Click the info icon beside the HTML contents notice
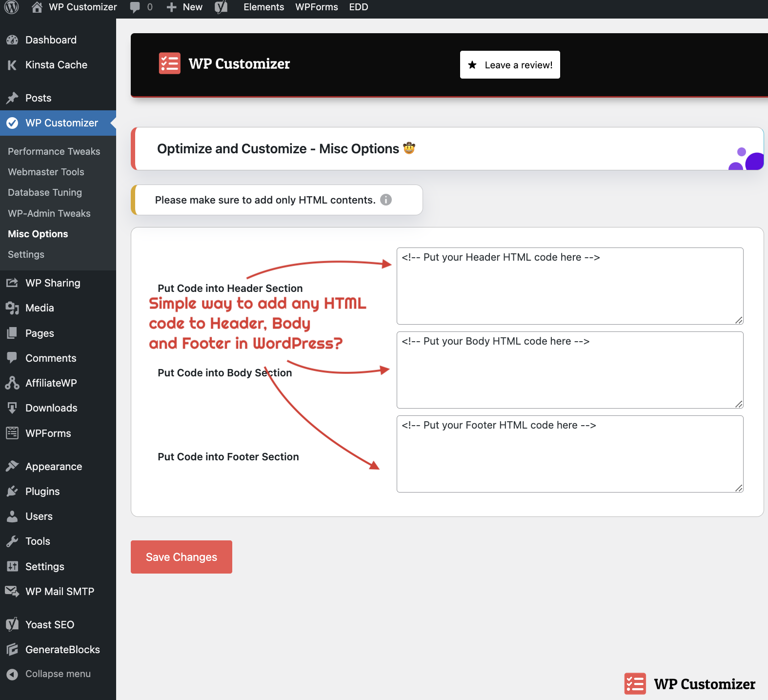Image resolution: width=768 pixels, height=700 pixels. click(386, 200)
